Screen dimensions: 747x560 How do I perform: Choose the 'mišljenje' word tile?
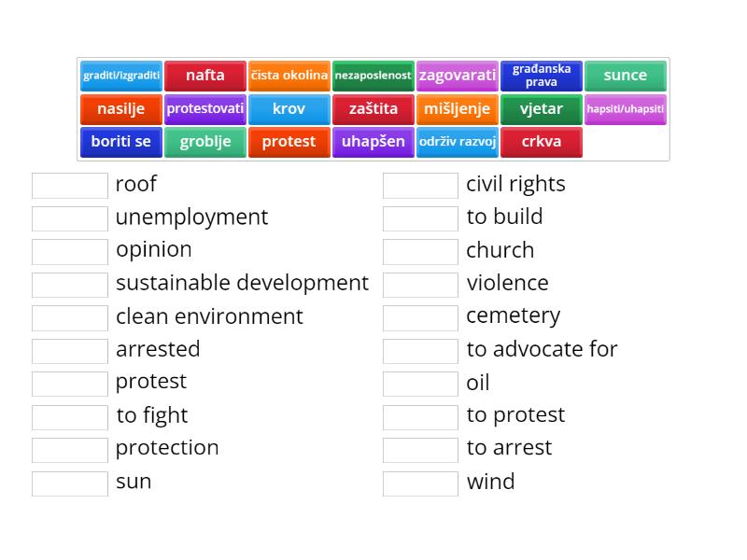(458, 109)
